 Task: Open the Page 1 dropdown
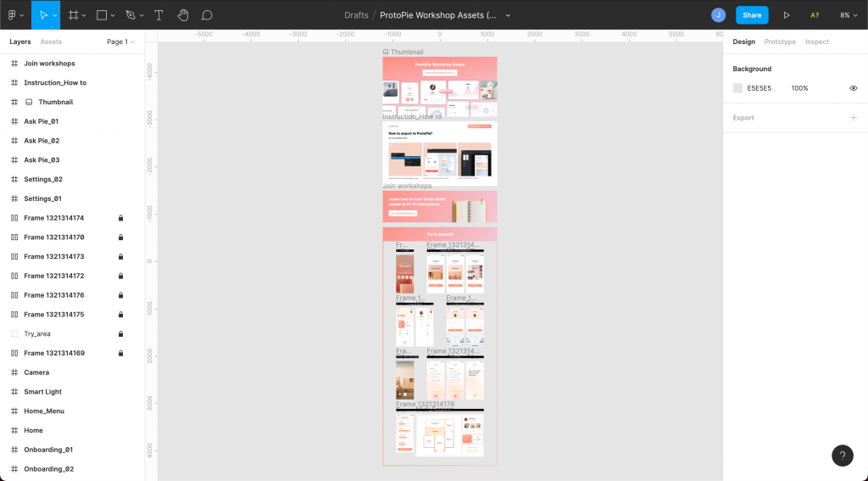pos(120,42)
